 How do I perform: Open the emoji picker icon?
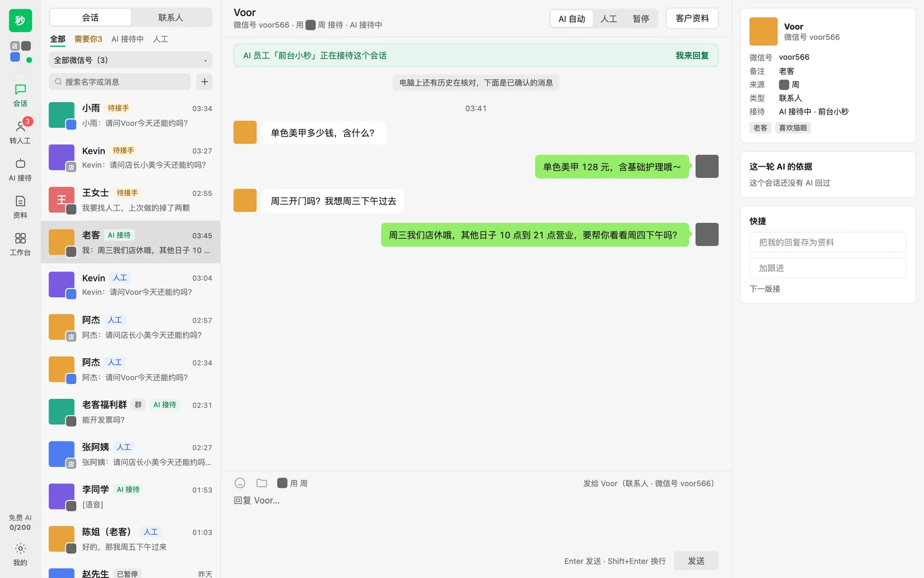click(x=240, y=483)
